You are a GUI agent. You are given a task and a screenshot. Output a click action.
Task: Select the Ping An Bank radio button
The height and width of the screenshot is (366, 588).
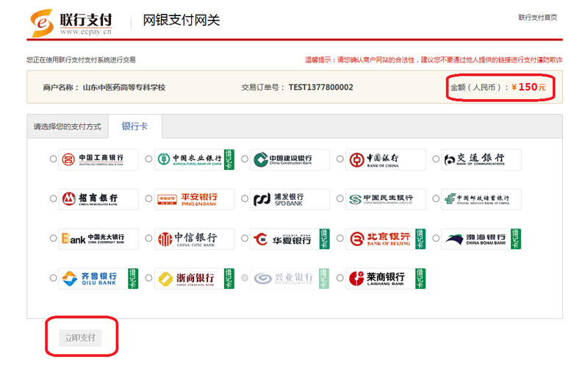[149, 198]
